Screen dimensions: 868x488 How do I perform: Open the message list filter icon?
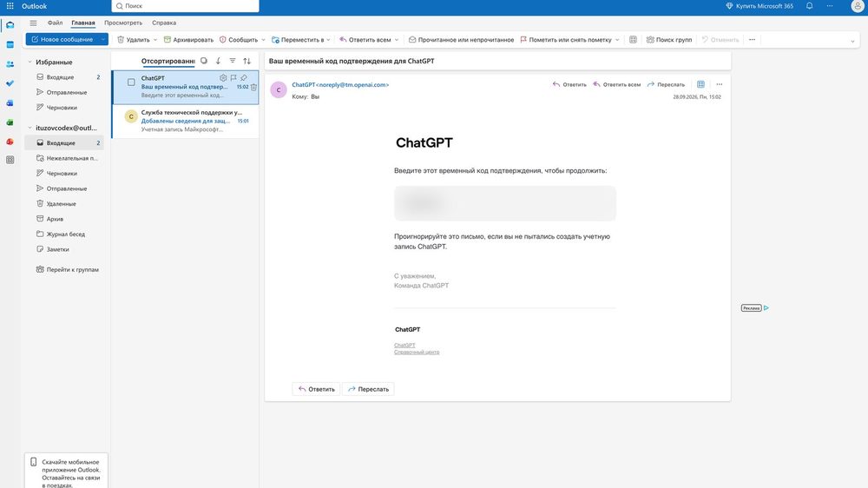click(x=233, y=61)
